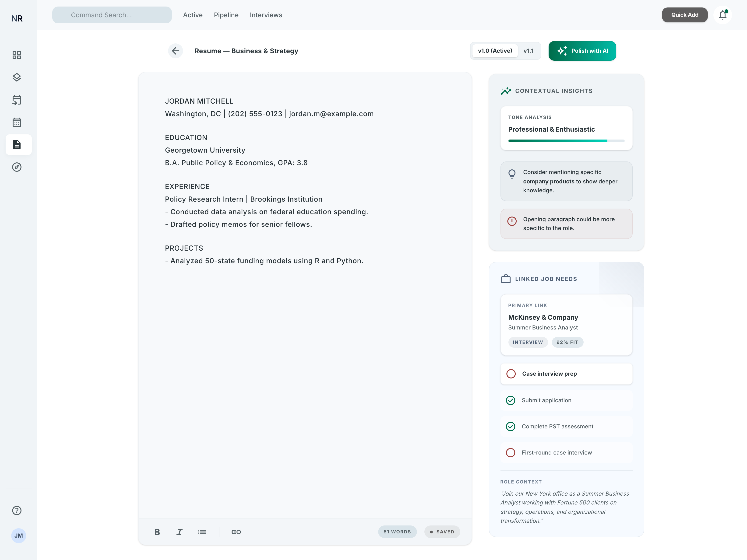Check off Case interview prep task
This screenshot has height=560, width=747.
click(511, 374)
